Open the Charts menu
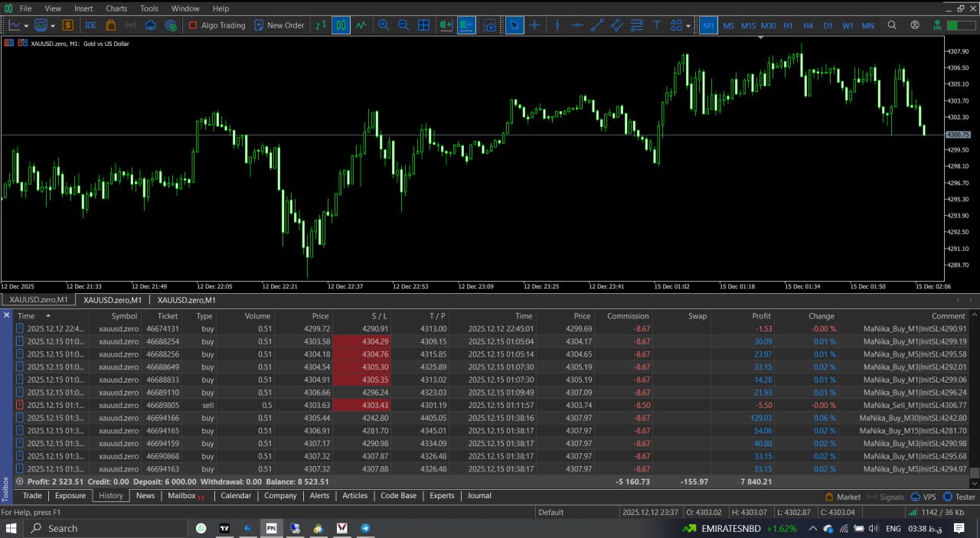Screen dimensions: 980x538 (x=116, y=8)
